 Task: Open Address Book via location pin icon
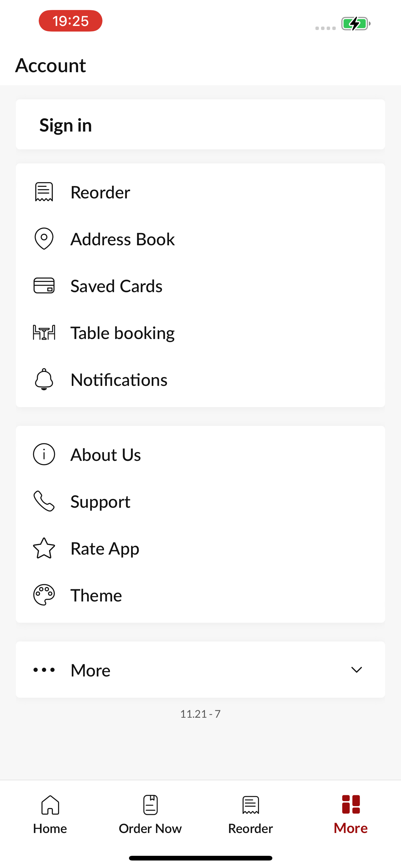pos(44,239)
